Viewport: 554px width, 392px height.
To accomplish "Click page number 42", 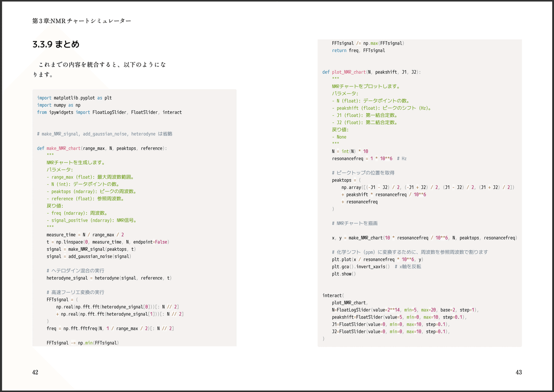I will tap(35, 373).
